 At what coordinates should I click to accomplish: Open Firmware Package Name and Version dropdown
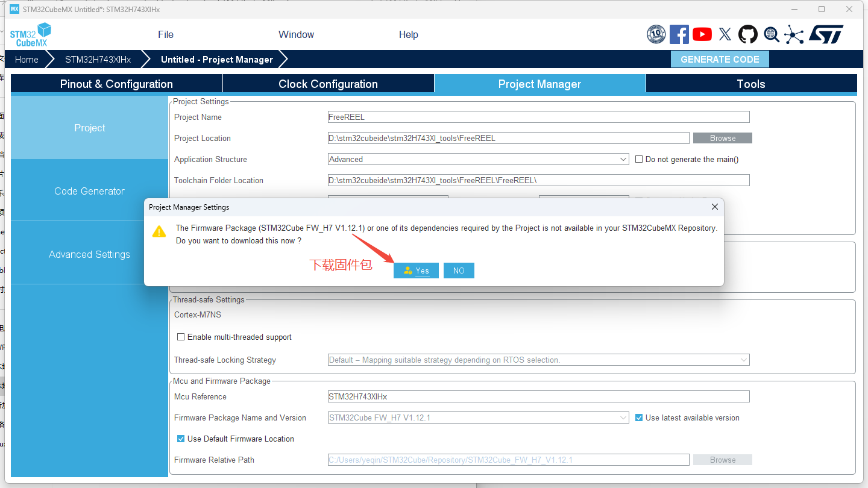tap(623, 418)
